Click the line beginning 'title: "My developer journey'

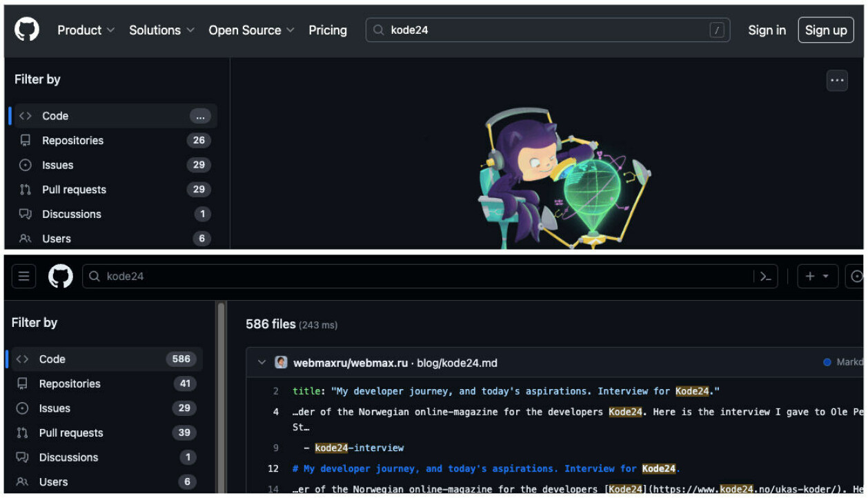tap(506, 391)
